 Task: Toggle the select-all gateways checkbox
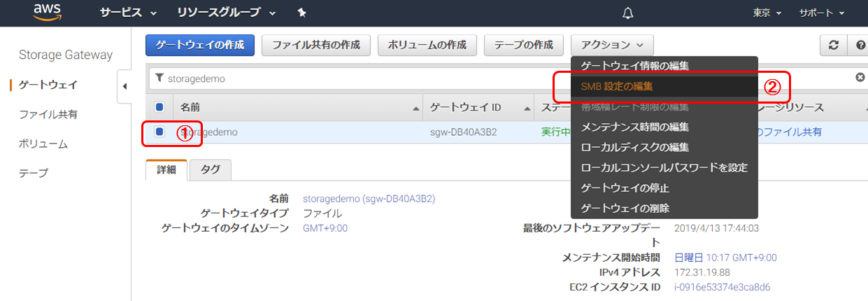159,107
